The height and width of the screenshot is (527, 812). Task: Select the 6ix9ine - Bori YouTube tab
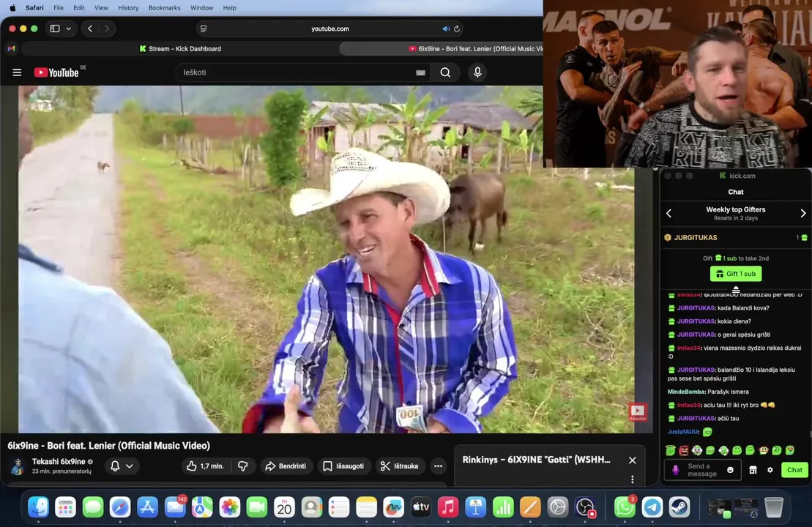[x=442, y=48]
